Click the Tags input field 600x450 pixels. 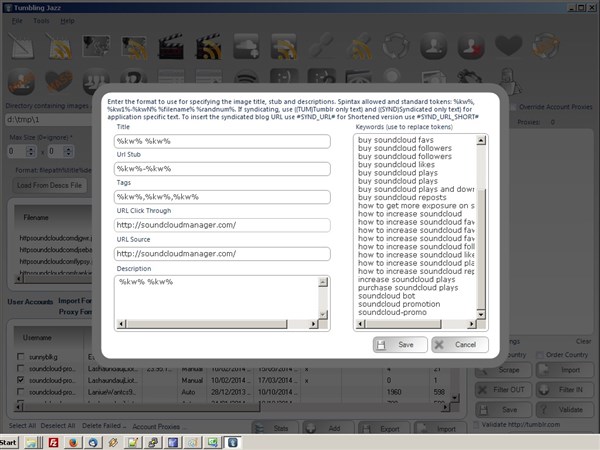click(222, 197)
